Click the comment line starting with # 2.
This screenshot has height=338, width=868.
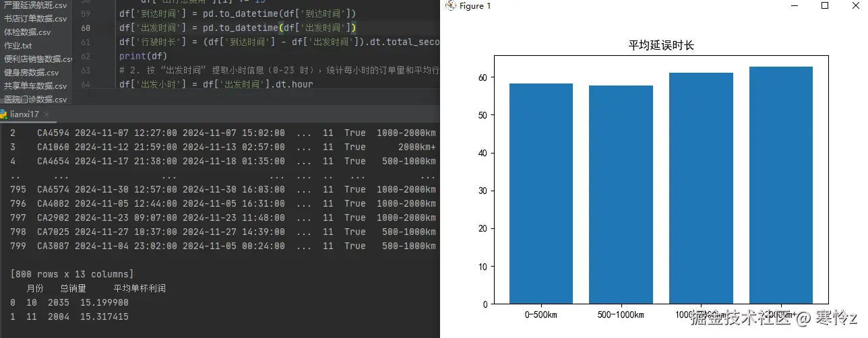(x=279, y=70)
